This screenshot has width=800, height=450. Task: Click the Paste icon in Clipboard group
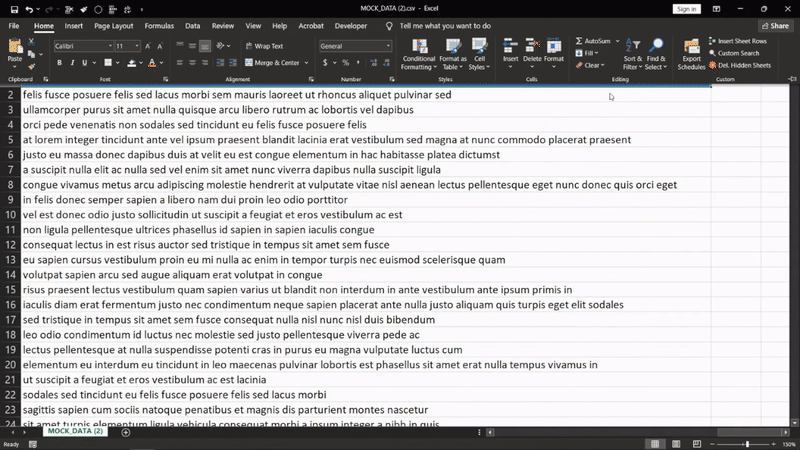(15, 48)
